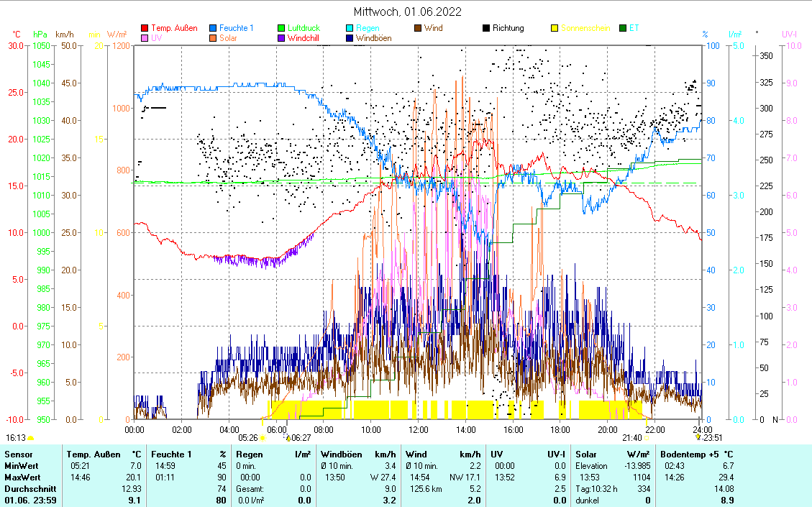Click the dark blue Windböen legend square
Image resolution: width=812 pixels, height=507 pixels.
click(x=350, y=38)
